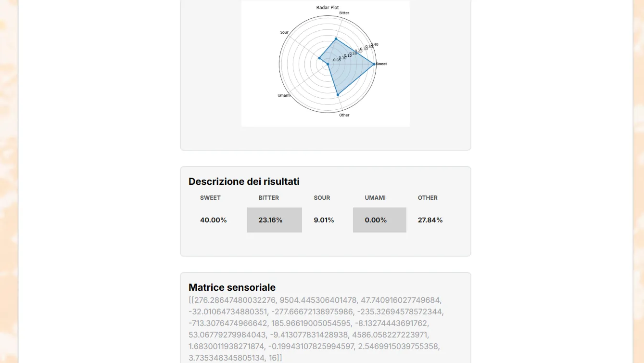Click the Umami axis label on radar
The image size is (644, 363).
point(284,95)
